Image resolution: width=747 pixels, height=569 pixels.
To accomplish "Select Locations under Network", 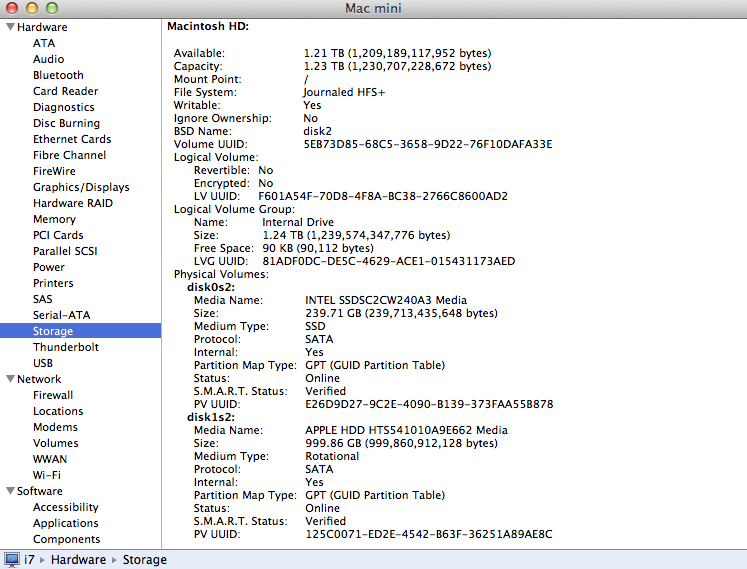I will [58, 411].
